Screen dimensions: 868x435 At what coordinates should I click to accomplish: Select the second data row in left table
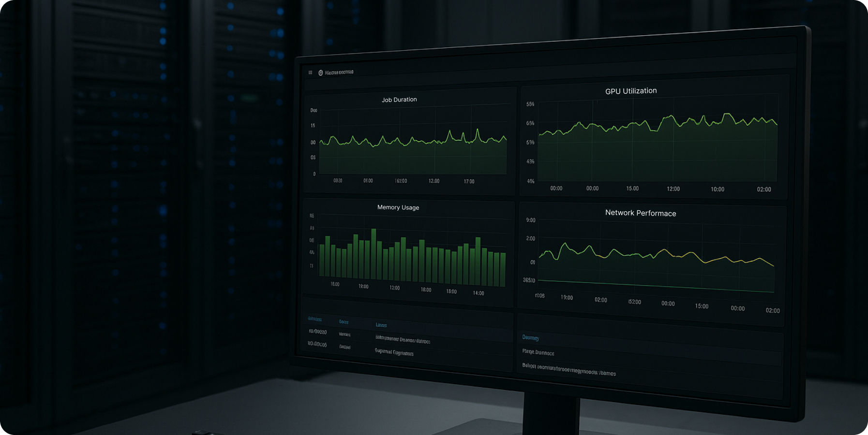(x=368, y=349)
